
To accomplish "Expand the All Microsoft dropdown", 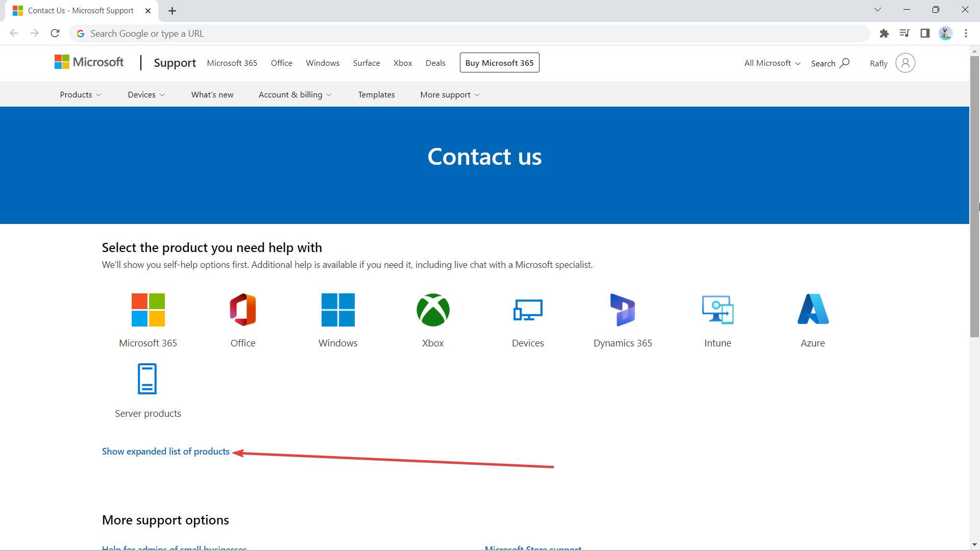I will (x=772, y=63).
